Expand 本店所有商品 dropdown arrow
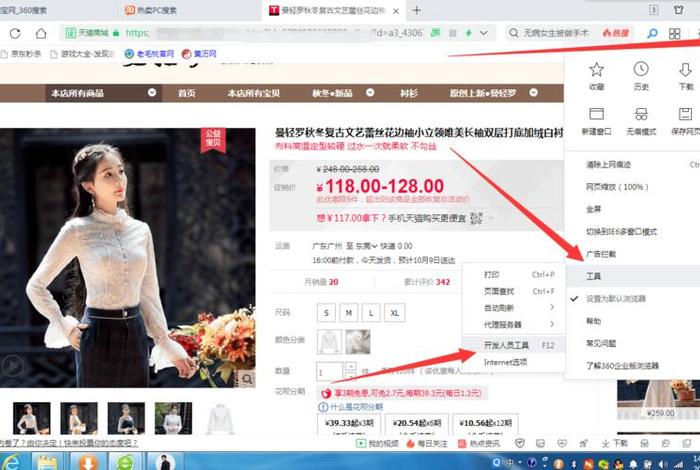Image resolution: width=700 pixels, height=470 pixels. pos(152,92)
